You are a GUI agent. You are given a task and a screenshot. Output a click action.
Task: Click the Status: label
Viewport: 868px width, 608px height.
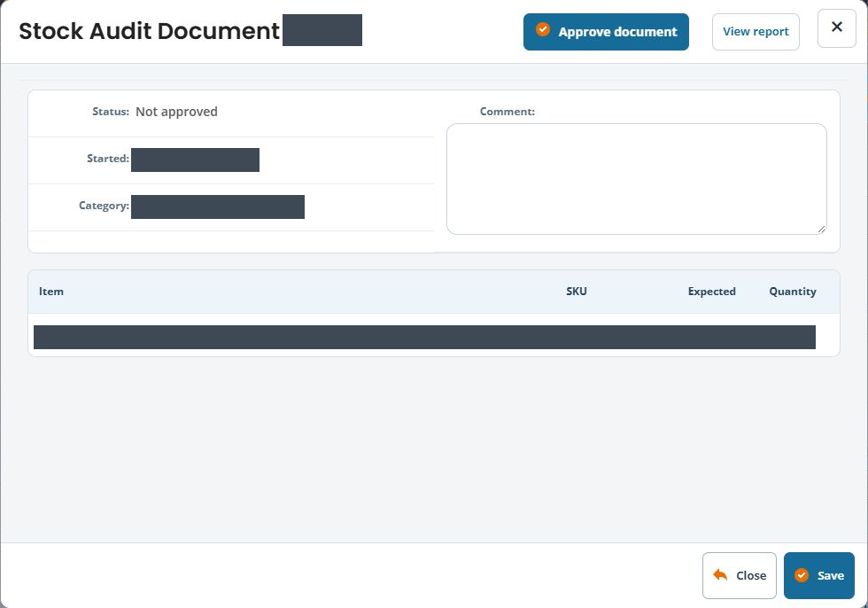click(x=111, y=112)
